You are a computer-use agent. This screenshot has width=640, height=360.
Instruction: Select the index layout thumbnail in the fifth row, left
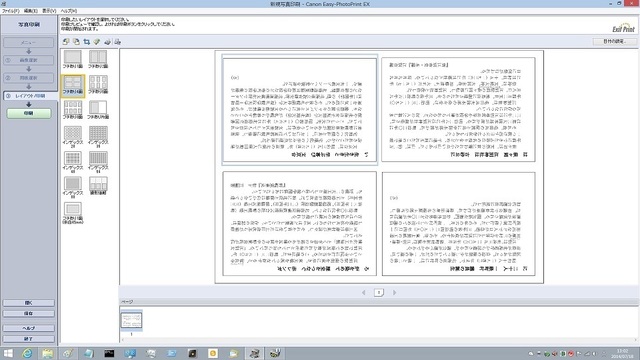click(73, 162)
